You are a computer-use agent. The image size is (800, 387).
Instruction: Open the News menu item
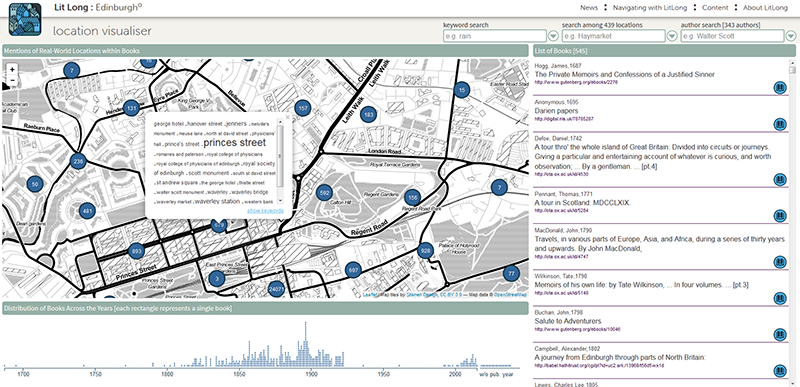click(x=589, y=8)
